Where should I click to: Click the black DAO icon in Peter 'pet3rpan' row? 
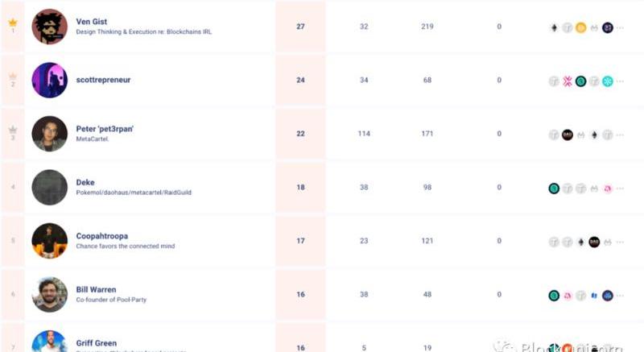(567, 135)
